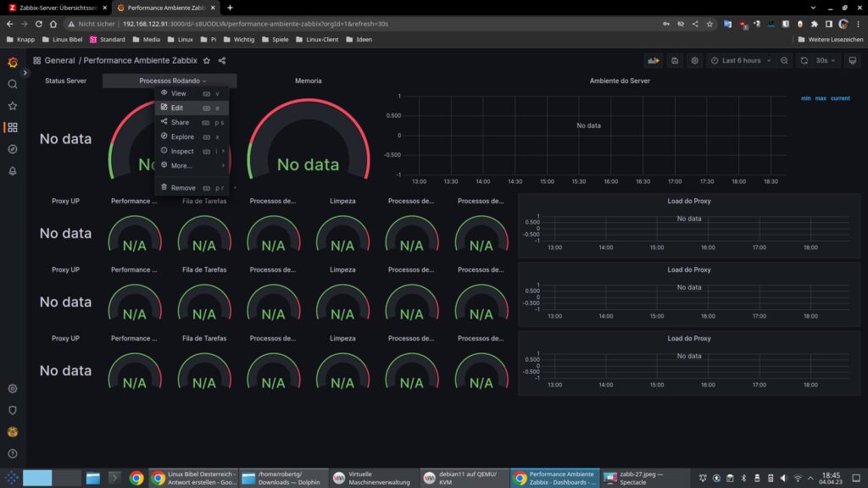Expand the Grafana sidebar with the chevron

(25, 73)
